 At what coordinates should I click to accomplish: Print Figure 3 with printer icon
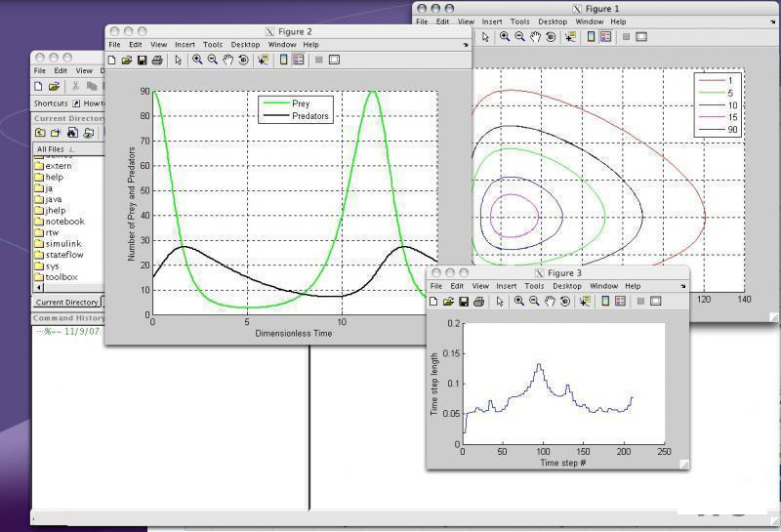click(478, 302)
